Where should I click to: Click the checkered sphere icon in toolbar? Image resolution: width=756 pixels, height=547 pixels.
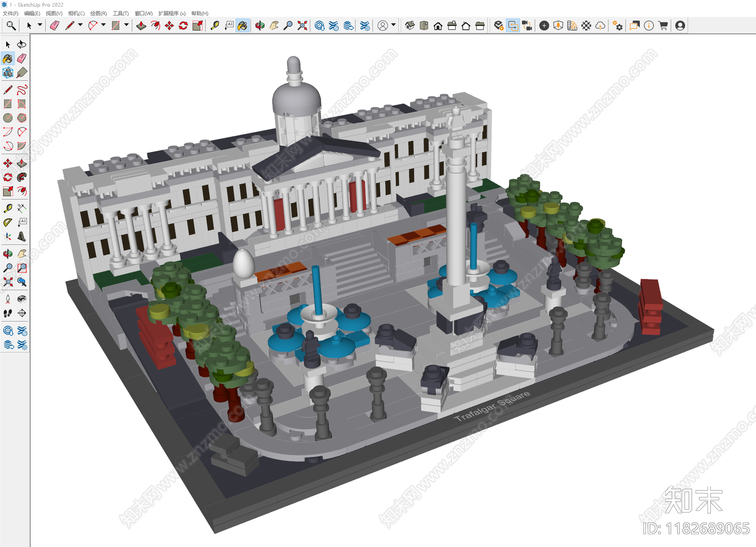pyautogui.click(x=586, y=26)
